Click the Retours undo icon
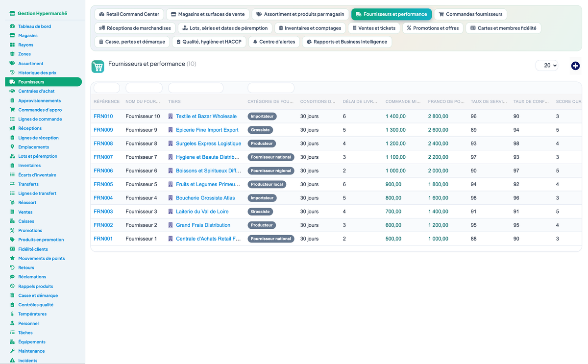Viewport: 588px width, 364px height. click(12, 267)
